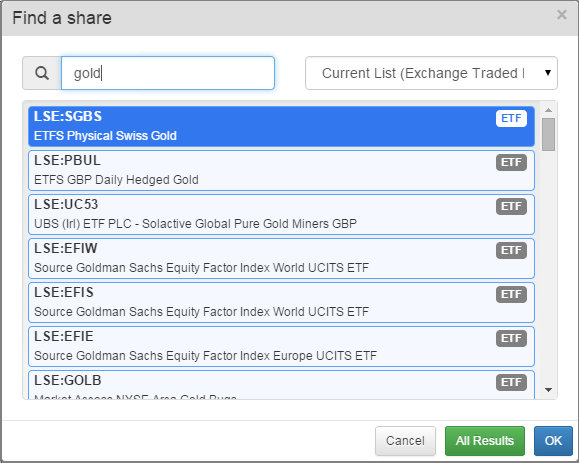The height and width of the screenshot is (463, 579).
Task: Show All Results
Action: point(484,440)
